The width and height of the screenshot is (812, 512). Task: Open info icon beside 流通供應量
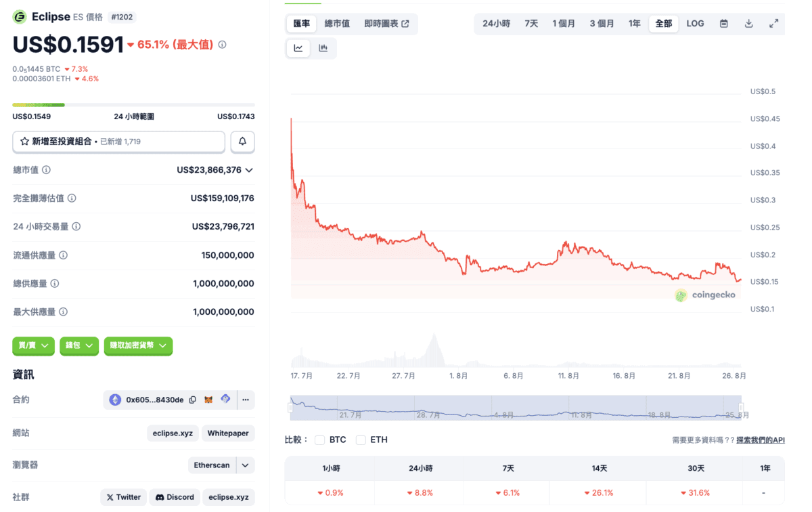pos(63,255)
